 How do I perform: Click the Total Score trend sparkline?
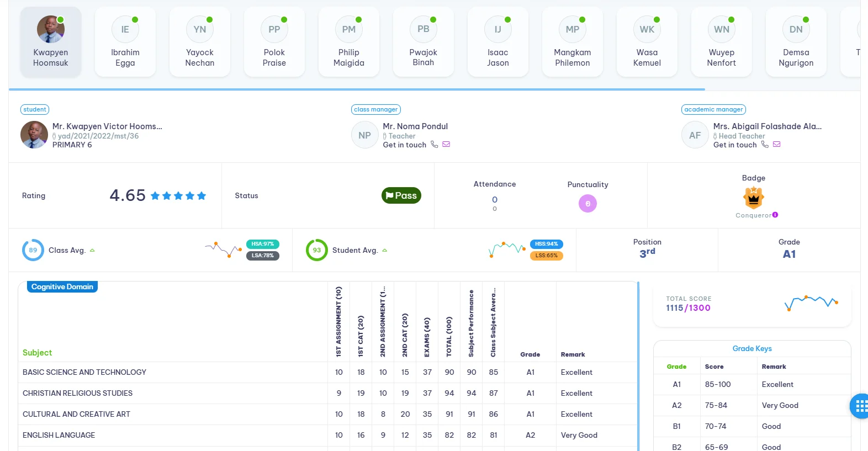click(x=811, y=303)
